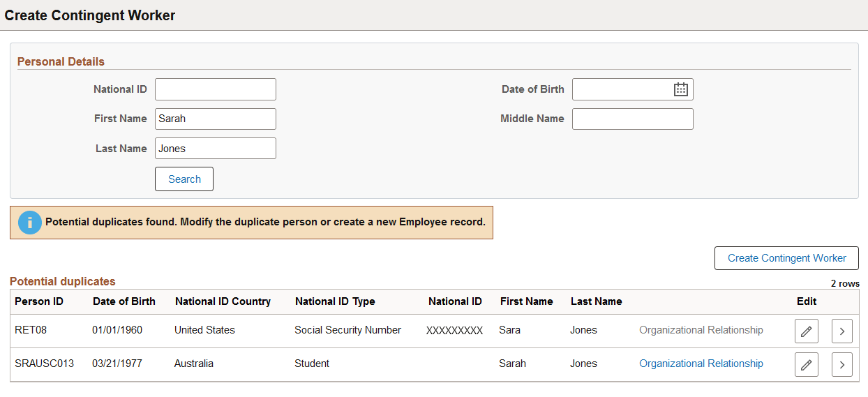
Task: Expand SRAUSC013 row details with chevron
Action: click(x=842, y=364)
